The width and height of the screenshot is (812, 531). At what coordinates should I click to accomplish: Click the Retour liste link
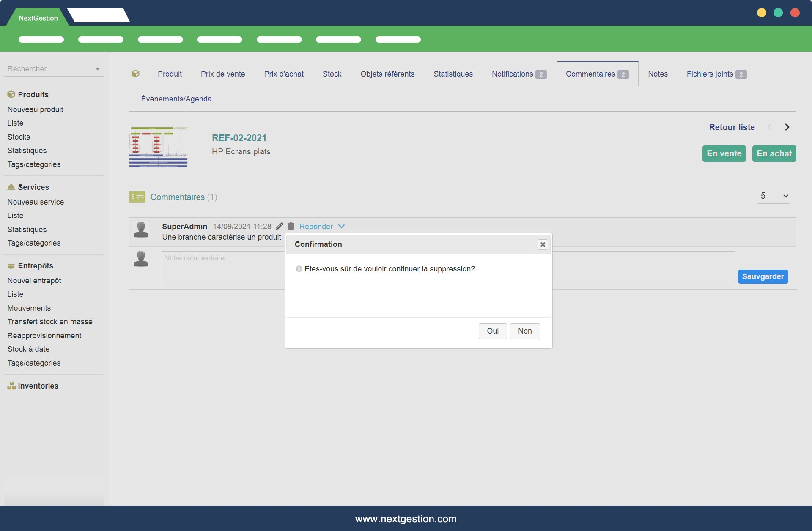click(x=732, y=127)
